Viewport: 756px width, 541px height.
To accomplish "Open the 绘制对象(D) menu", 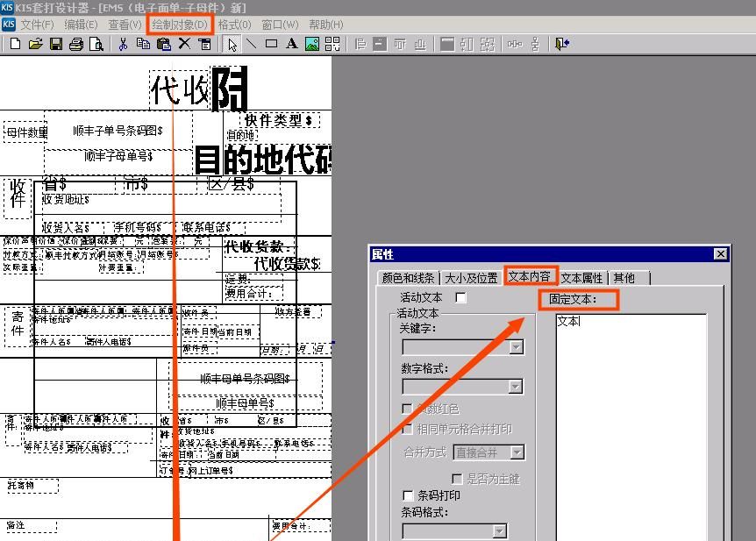I will (x=178, y=24).
